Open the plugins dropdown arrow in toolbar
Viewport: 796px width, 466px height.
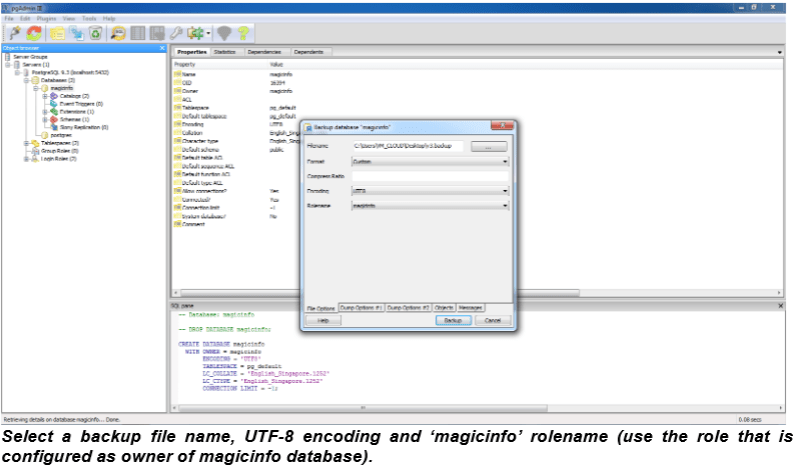[x=208, y=34]
